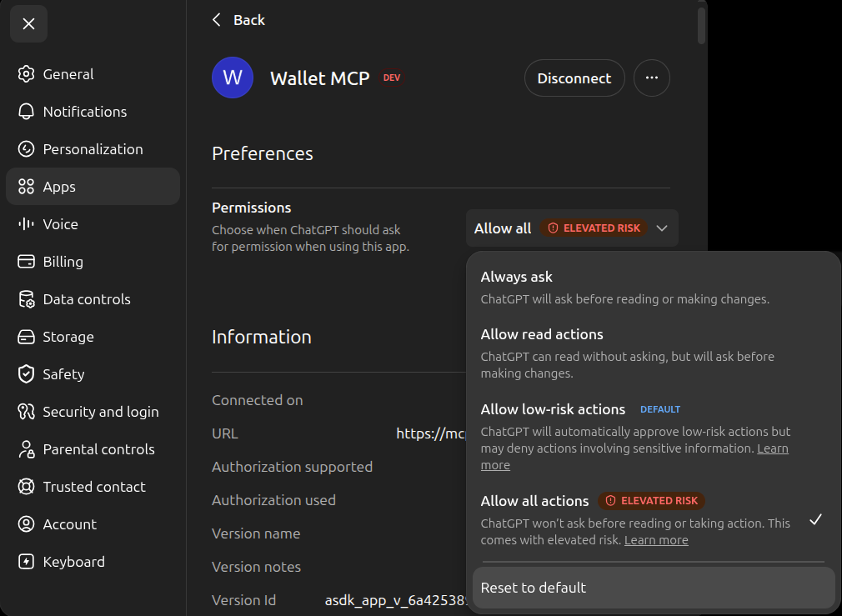The image size is (842, 616).
Task: Click the Authorization used label
Action: pyautogui.click(x=274, y=500)
